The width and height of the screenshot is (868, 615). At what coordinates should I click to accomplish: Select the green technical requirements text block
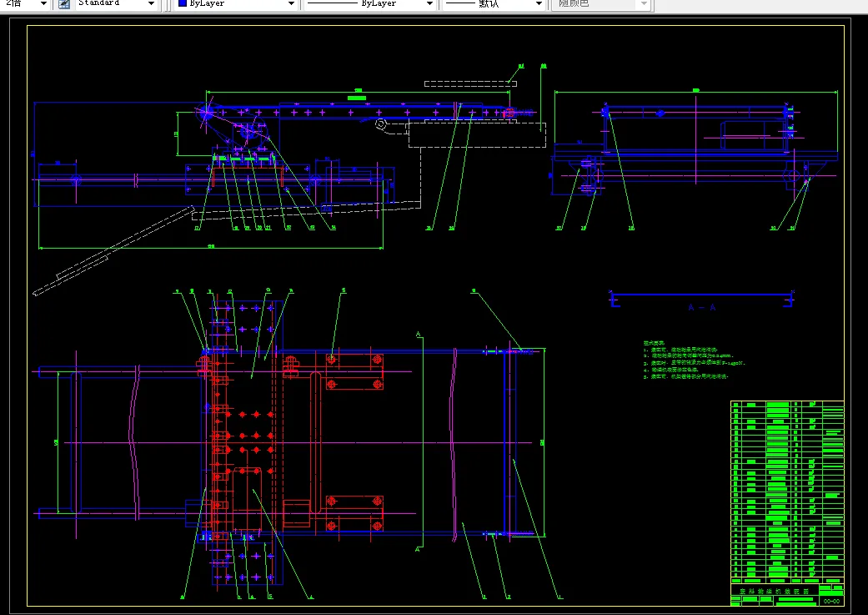pos(695,360)
